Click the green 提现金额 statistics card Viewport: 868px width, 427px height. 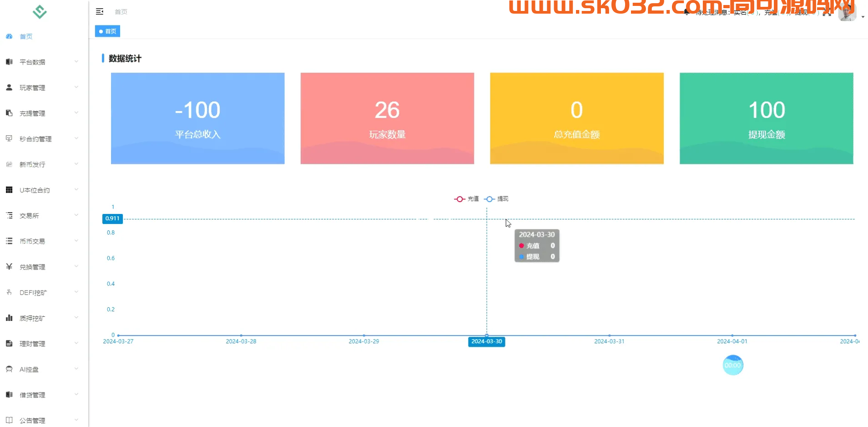[x=766, y=118]
